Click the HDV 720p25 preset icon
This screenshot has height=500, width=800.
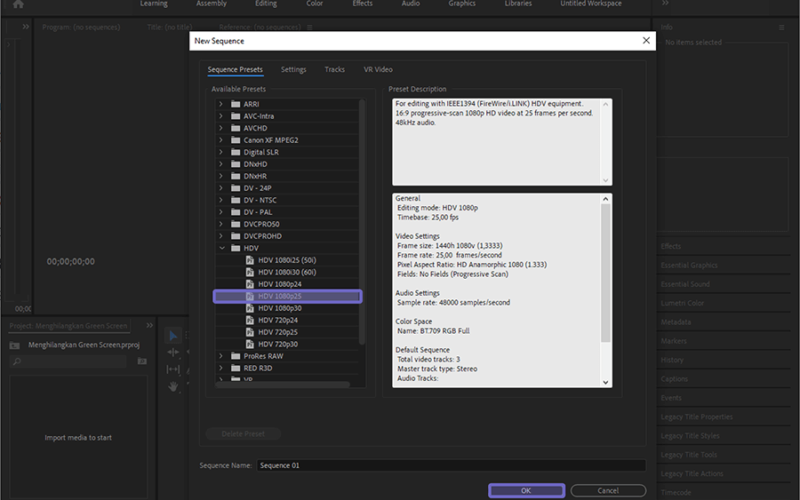click(249, 332)
